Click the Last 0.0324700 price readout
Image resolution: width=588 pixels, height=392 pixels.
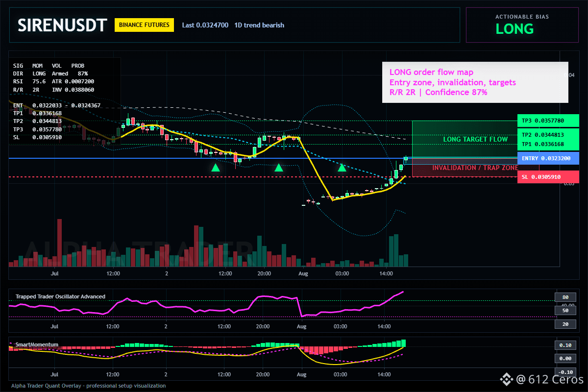205,25
